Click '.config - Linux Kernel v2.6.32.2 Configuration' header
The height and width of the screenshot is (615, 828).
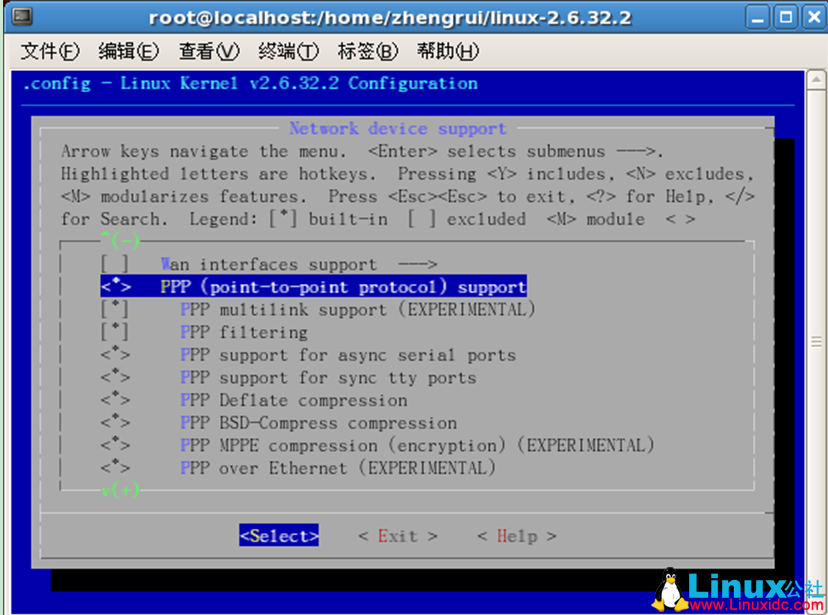pyautogui.click(x=250, y=83)
